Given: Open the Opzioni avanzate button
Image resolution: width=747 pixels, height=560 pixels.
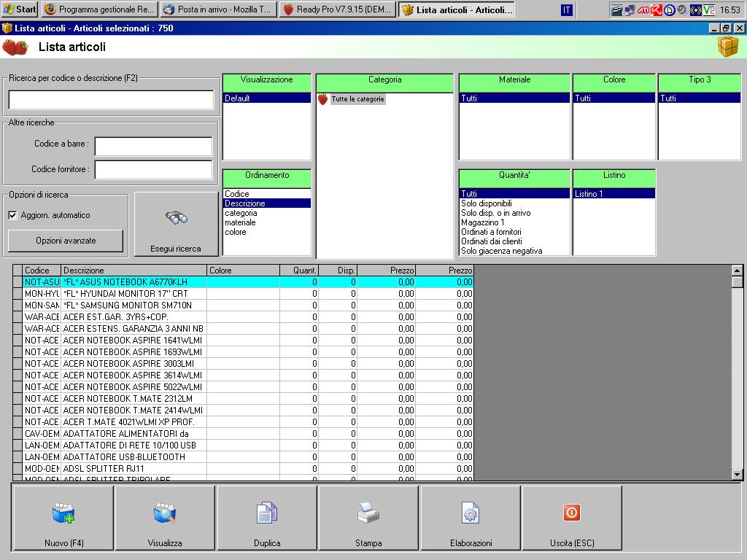Looking at the screenshot, I should 66,241.
